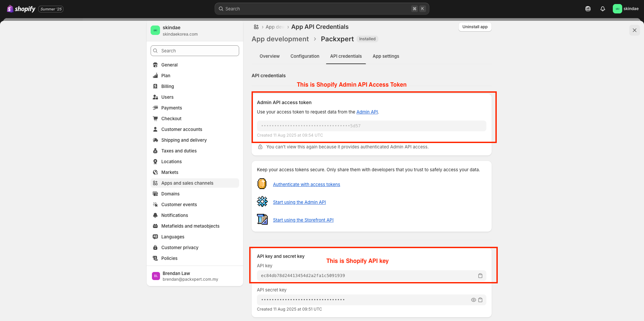Click the API key value field
The width and height of the screenshot is (644, 321).
coord(372,276)
